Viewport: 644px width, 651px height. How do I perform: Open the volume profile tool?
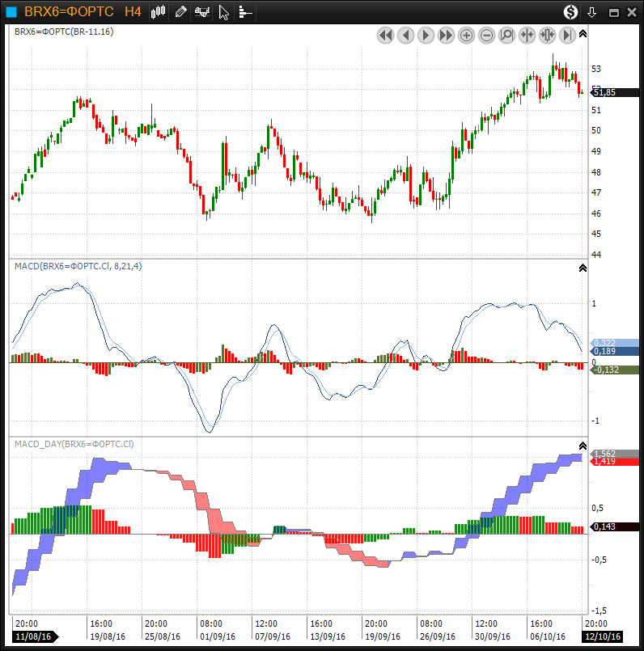245,12
